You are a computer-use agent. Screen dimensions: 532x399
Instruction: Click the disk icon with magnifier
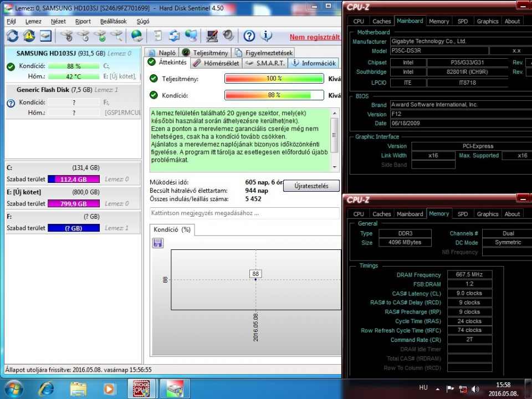tap(116, 35)
